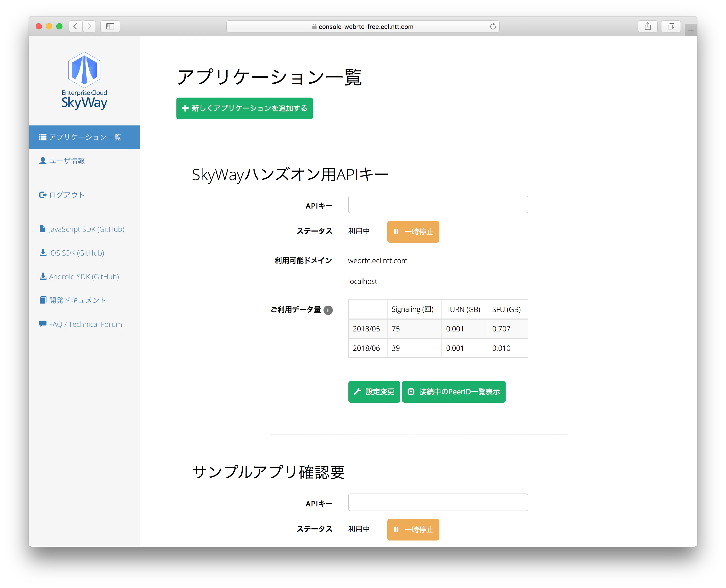726x588 pixels.
Task: Click the TURN (GB) column header
Action: point(464,309)
